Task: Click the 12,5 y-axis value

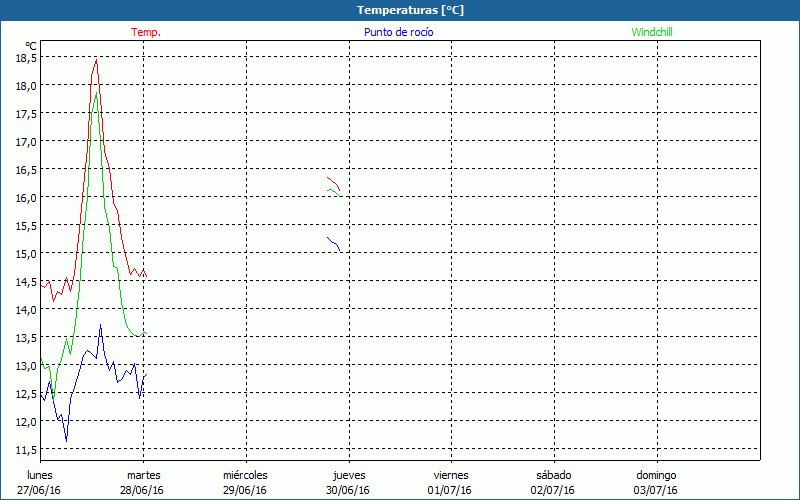Action: [x=26, y=394]
